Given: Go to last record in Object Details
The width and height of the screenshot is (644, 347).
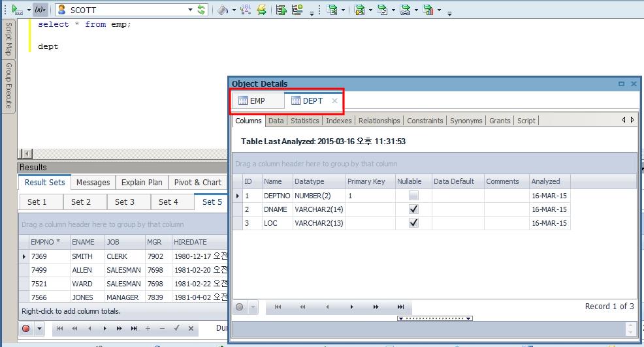Looking at the screenshot, I should [400, 307].
